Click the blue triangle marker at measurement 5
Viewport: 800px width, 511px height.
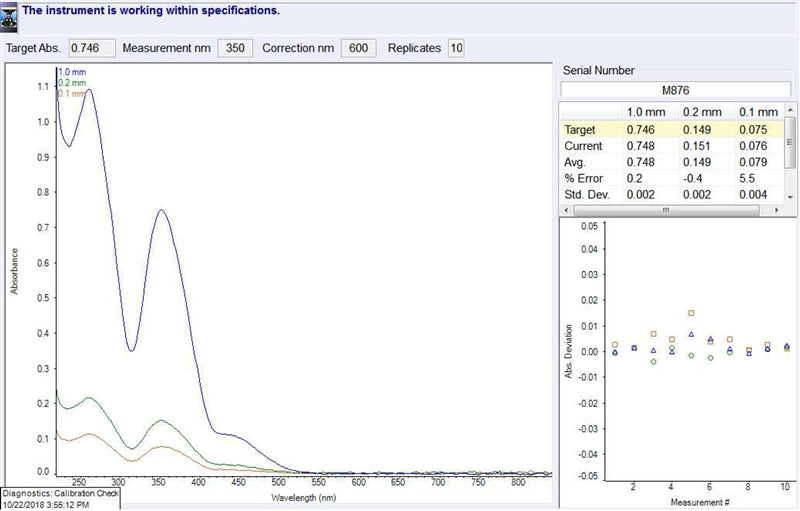(x=691, y=335)
